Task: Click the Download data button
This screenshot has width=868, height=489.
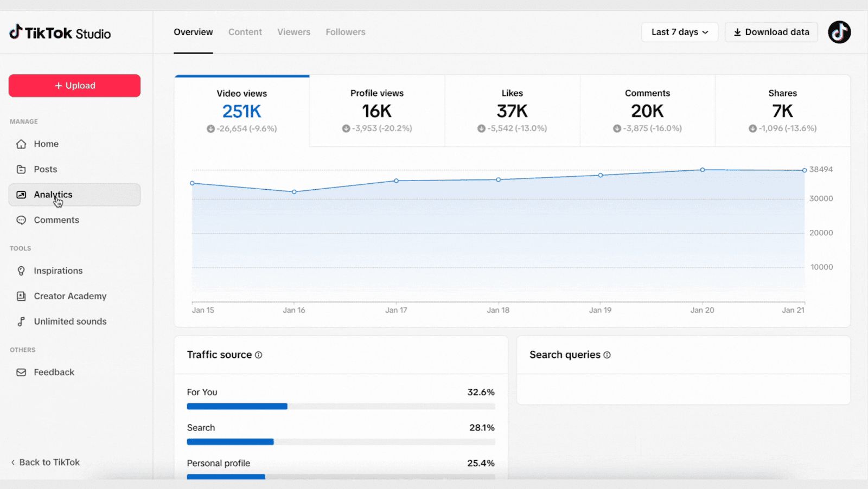Action: [x=771, y=32]
